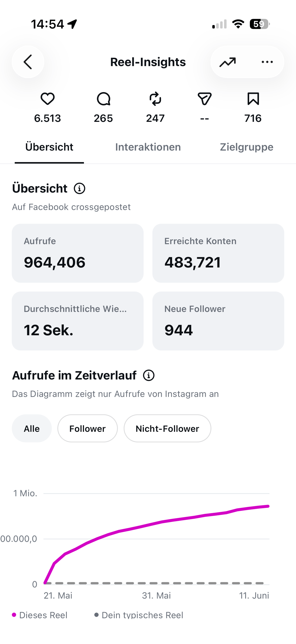Tap the back arrow button
Image resolution: width=296 pixels, height=644 pixels.
(x=28, y=62)
